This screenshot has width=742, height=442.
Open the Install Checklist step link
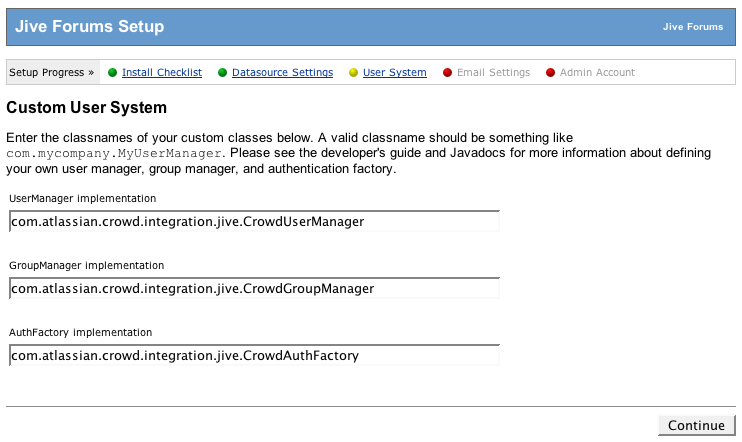tap(162, 73)
